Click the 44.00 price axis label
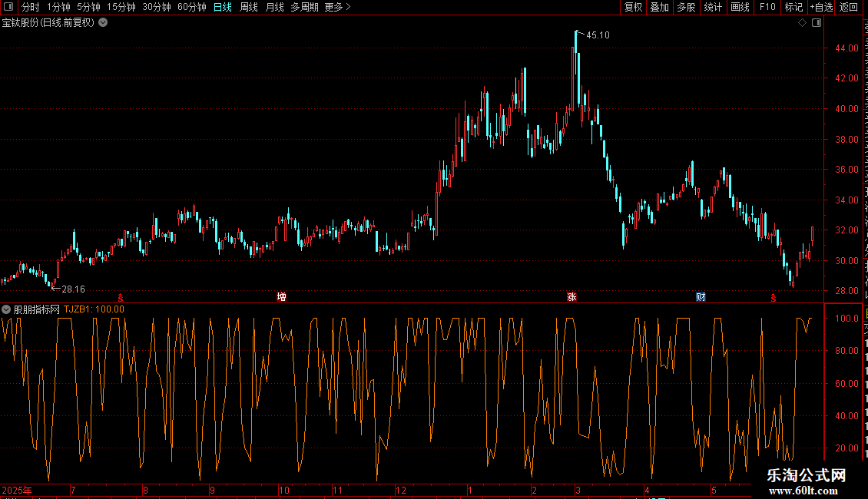Image resolution: width=868 pixels, height=499 pixels. tap(847, 48)
